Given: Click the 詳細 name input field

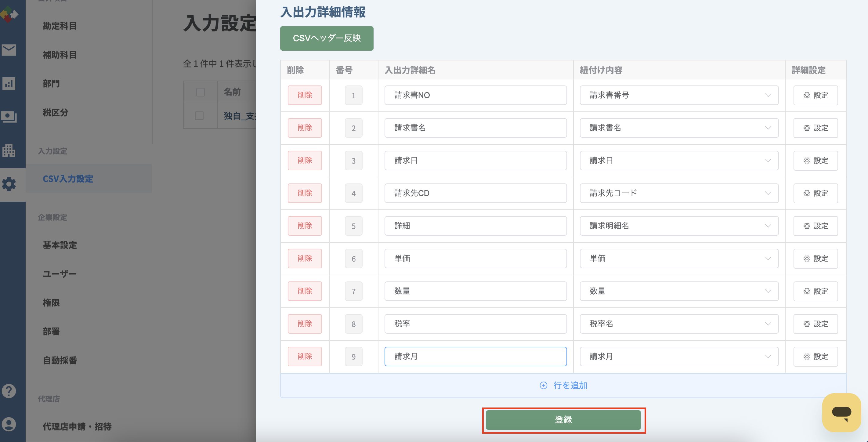Looking at the screenshot, I should click(x=476, y=226).
